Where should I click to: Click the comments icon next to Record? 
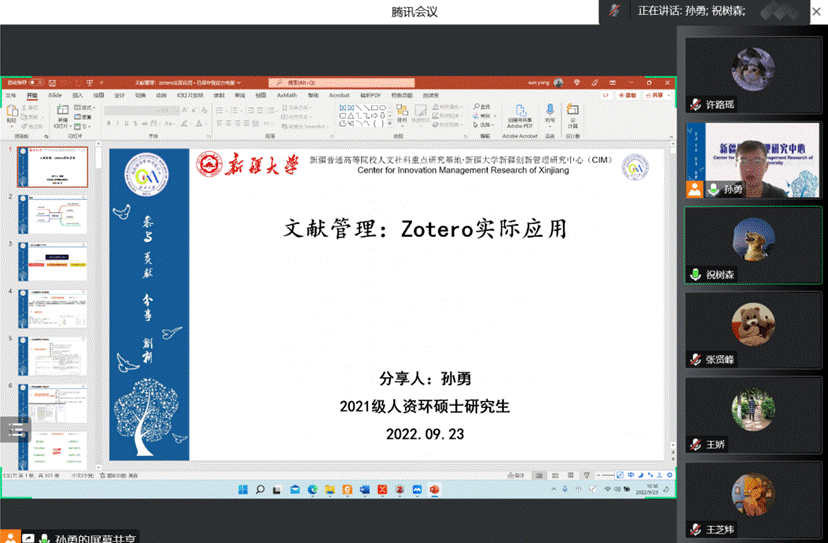pos(606,96)
